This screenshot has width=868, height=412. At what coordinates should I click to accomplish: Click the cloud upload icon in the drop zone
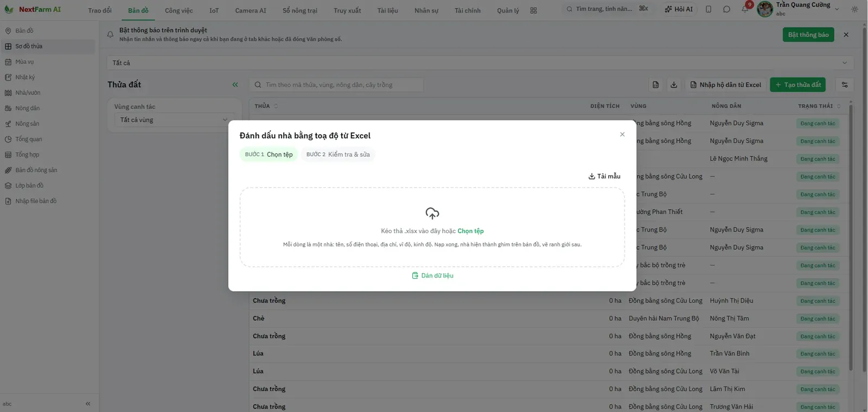[432, 213]
